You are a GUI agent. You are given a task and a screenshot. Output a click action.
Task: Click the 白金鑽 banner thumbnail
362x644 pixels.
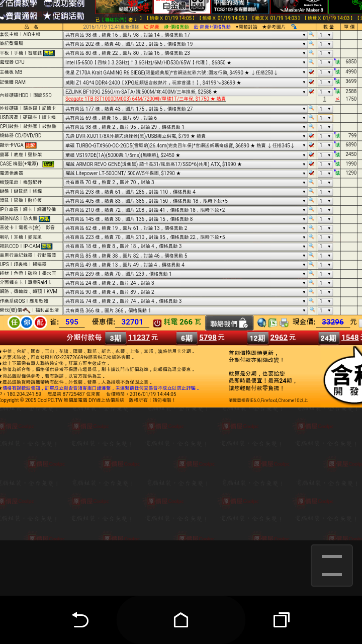182,7
